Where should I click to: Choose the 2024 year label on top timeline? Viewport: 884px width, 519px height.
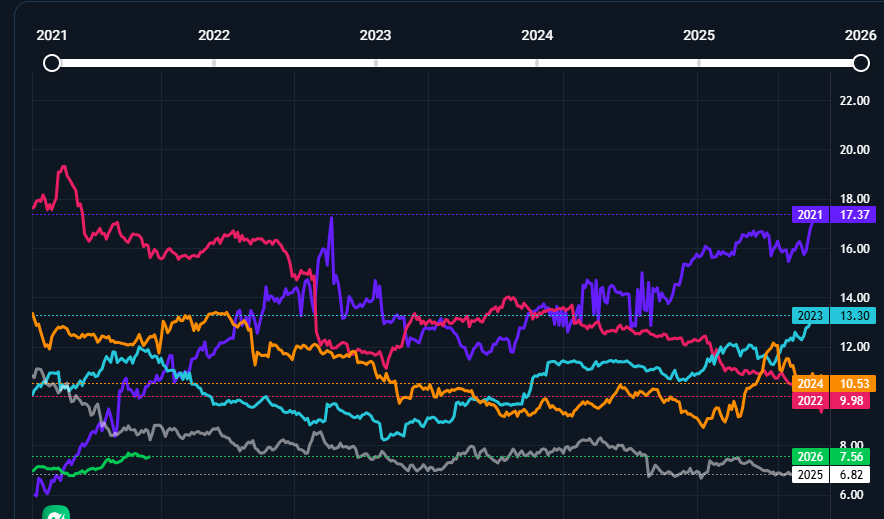click(x=537, y=34)
